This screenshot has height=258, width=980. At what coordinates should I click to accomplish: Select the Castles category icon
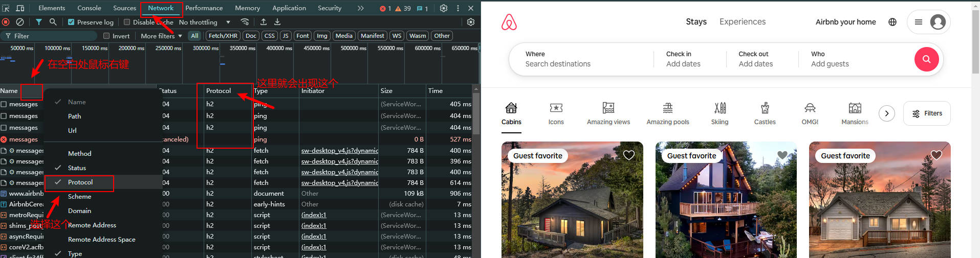765,113
